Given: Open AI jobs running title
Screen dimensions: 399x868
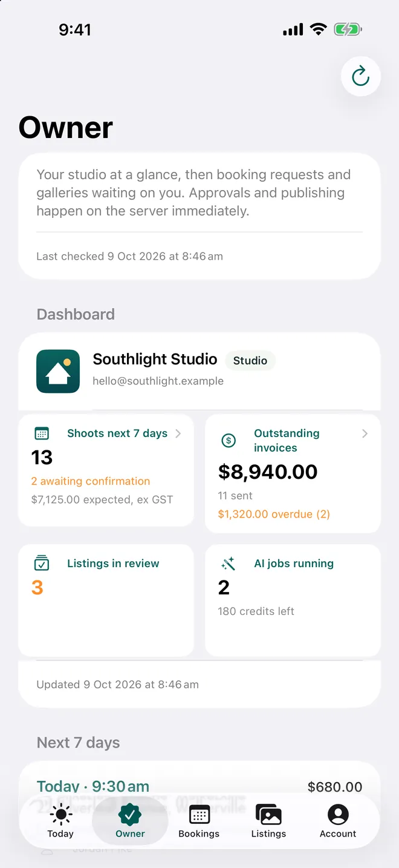Looking at the screenshot, I should 294,564.
